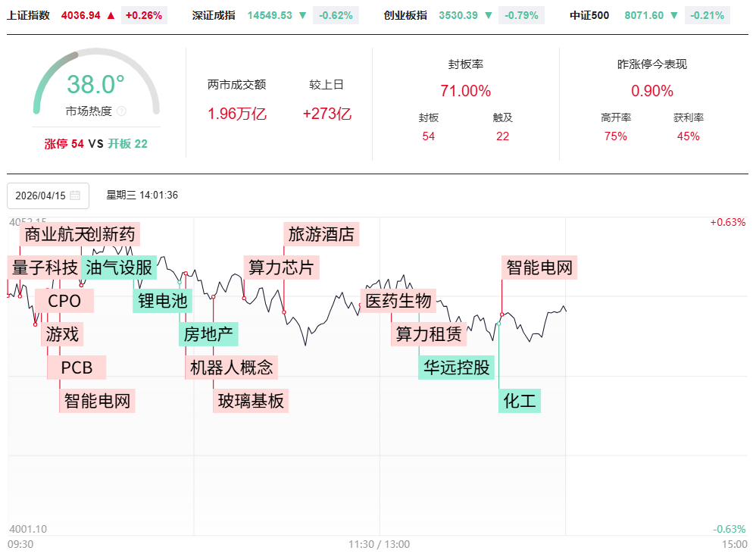
Task: Click the 市场热度 help question mark icon
Action: 122,111
